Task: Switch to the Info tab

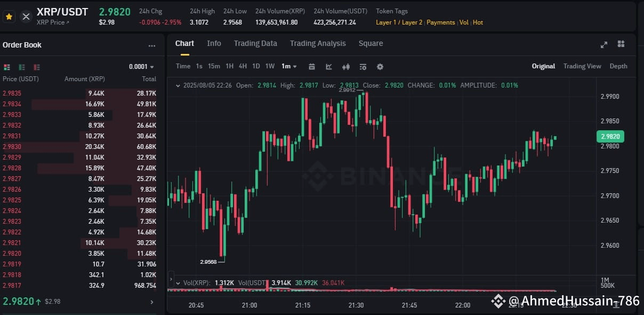Action: point(214,43)
